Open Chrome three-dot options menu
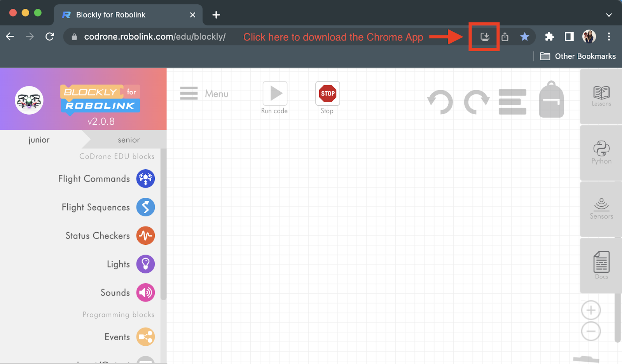The width and height of the screenshot is (622, 364). (609, 37)
